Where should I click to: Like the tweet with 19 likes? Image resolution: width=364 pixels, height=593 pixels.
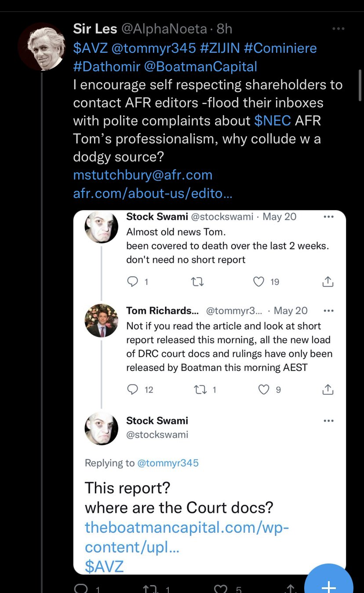pos(259,282)
